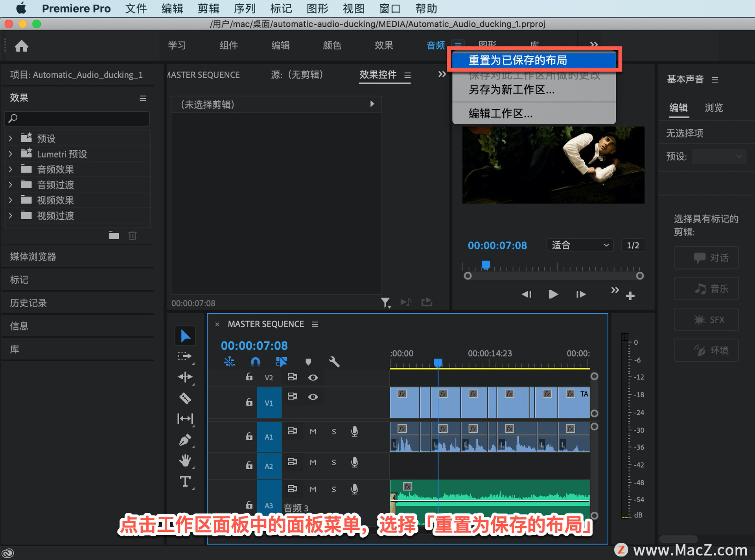Select the Track Select Forward tool
Screen dimensions: 755x560
coord(185,356)
